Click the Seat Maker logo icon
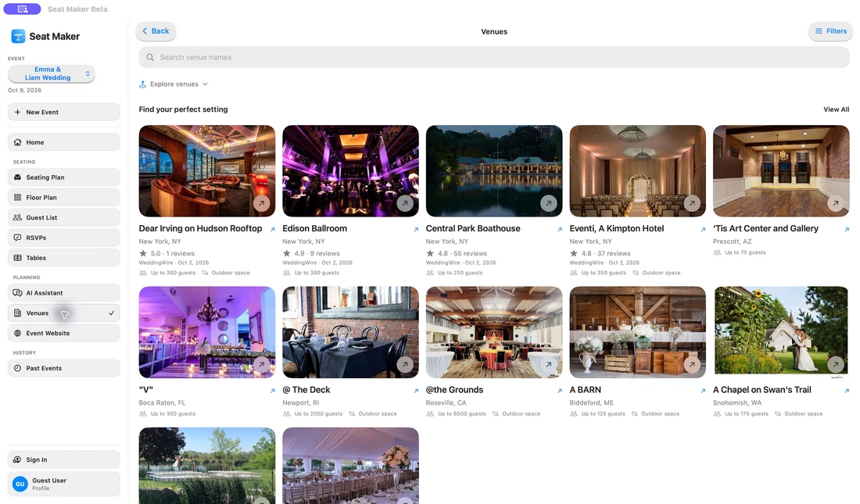The height and width of the screenshot is (504, 860). [x=18, y=36]
